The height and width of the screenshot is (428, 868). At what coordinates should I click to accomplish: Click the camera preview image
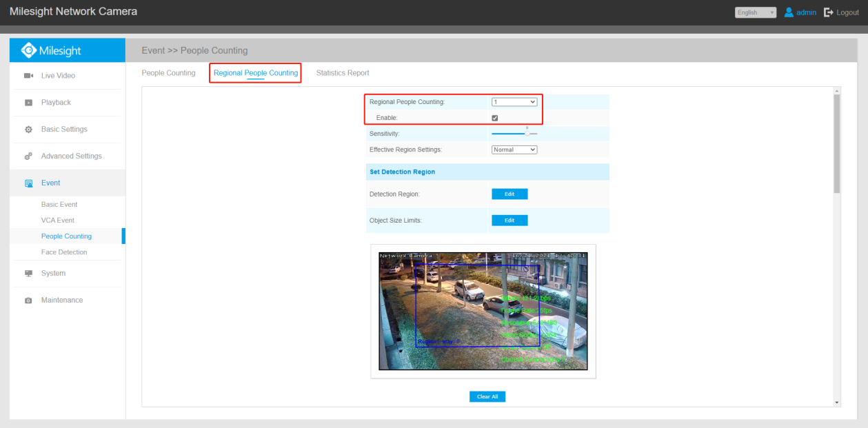(x=483, y=311)
